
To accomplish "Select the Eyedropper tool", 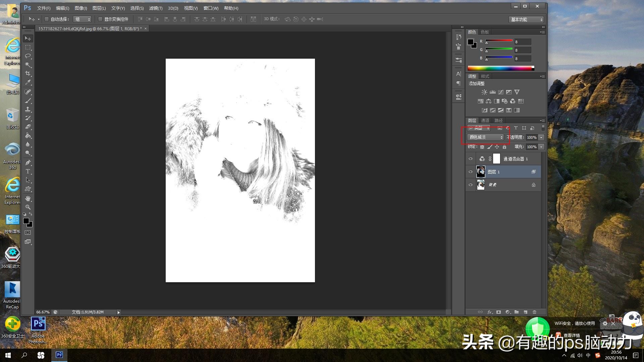I will (x=28, y=82).
